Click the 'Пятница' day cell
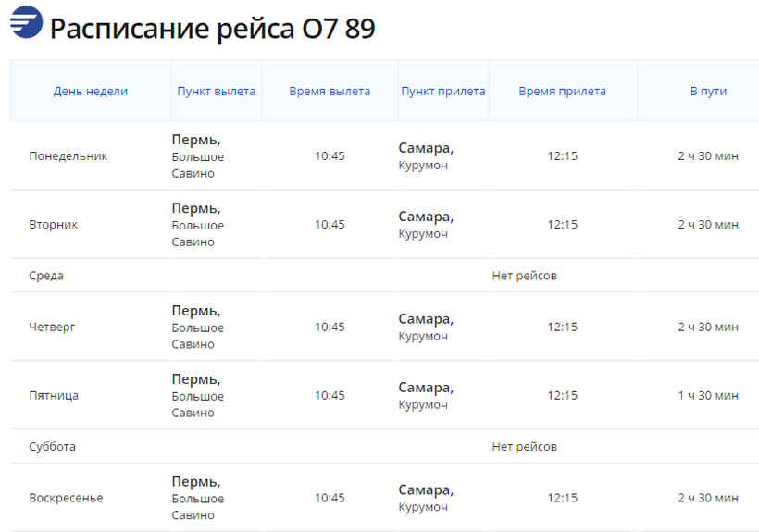The height and width of the screenshot is (532, 759). [54, 395]
